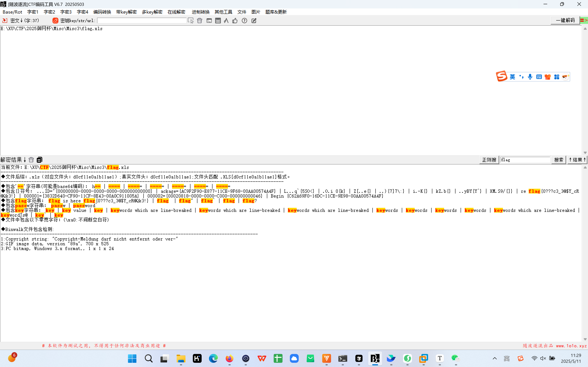Click down arrow of ciphertext scrollbar

[x=585, y=153]
